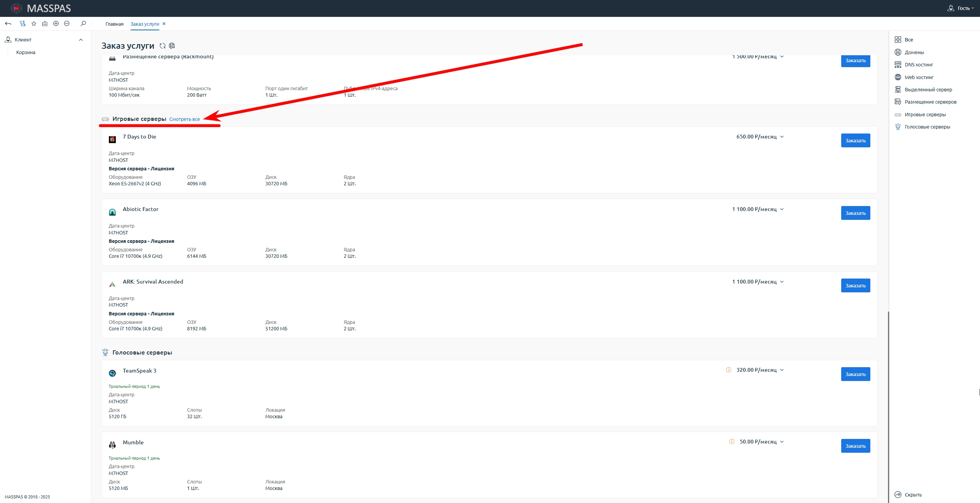Order the Abiotic Factor server
The height and width of the screenshot is (503, 980).
click(x=855, y=213)
